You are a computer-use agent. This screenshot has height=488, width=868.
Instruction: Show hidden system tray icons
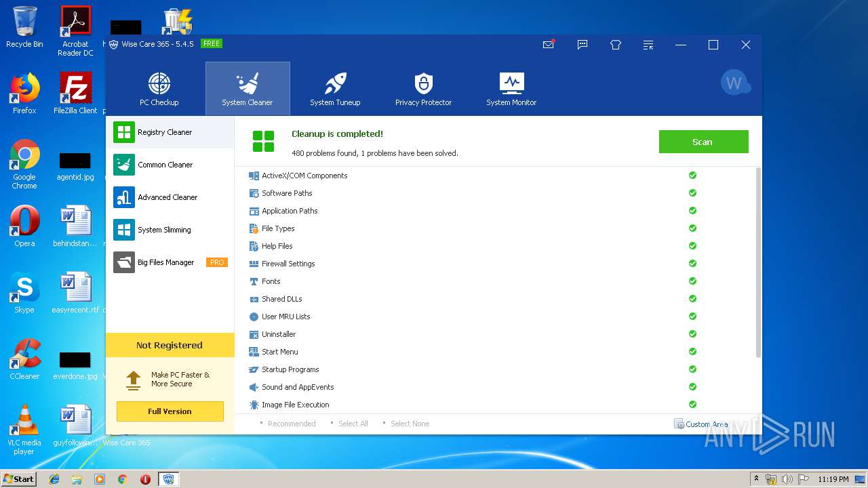pos(755,479)
